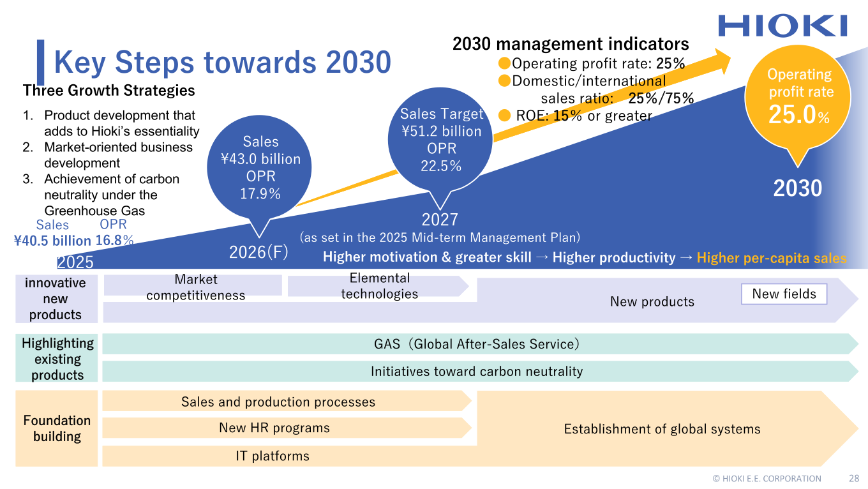Click the 'Foundation building' category box
The width and height of the screenshot is (868, 489).
tap(56, 428)
